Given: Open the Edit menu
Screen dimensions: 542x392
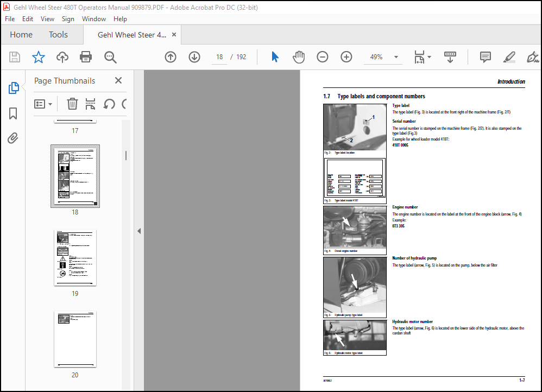Looking at the screenshot, I should tap(28, 19).
